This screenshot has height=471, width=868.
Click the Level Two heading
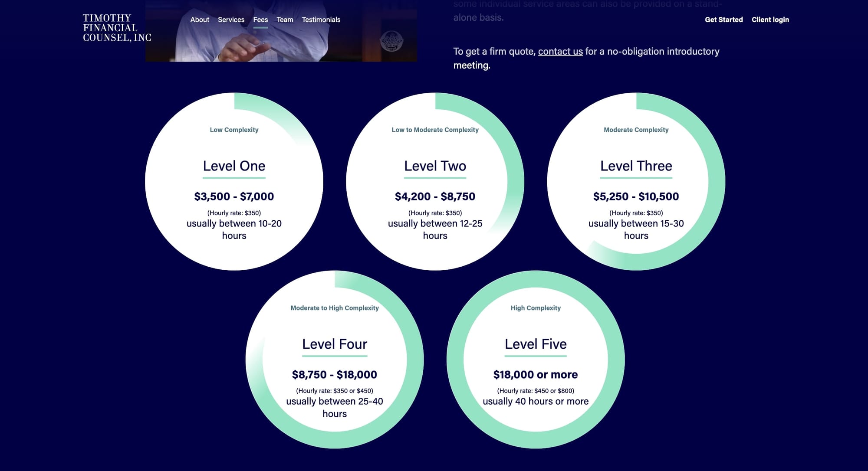435,166
